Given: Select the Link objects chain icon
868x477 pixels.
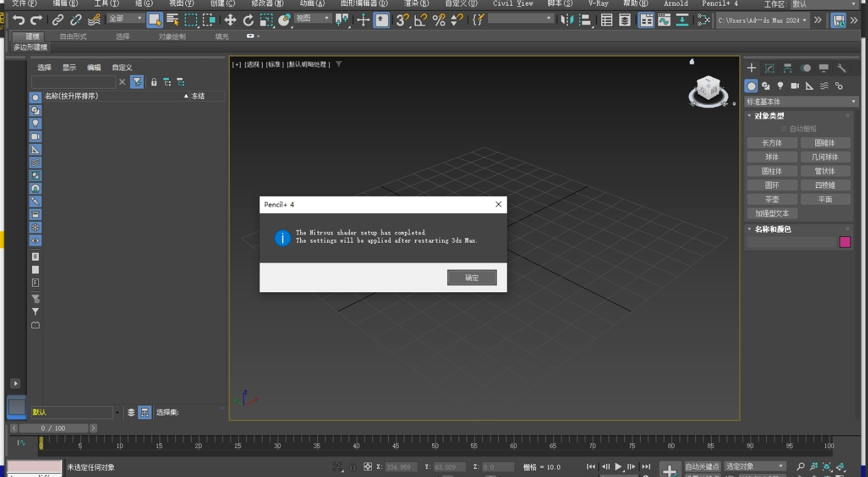Looking at the screenshot, I should click(58, 20).
